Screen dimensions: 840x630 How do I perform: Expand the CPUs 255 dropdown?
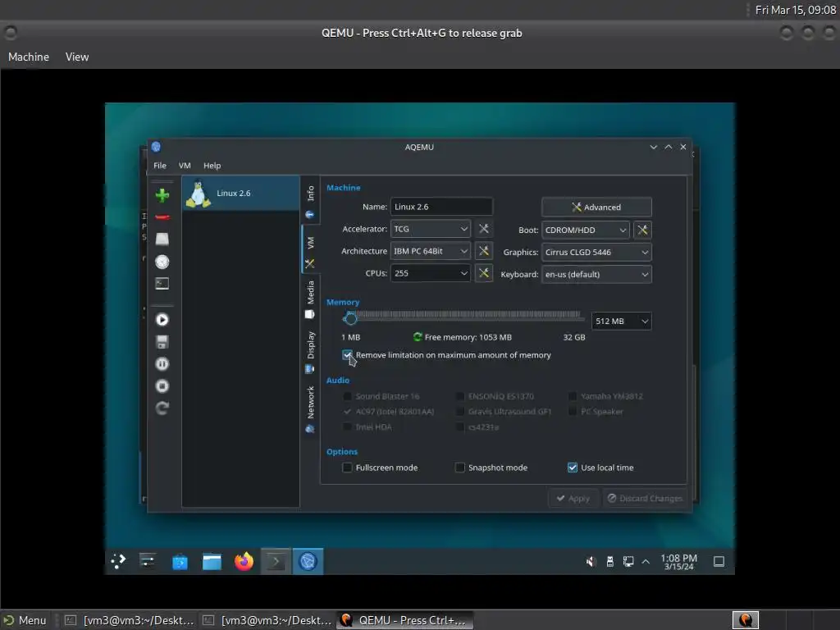click(431, 273)
